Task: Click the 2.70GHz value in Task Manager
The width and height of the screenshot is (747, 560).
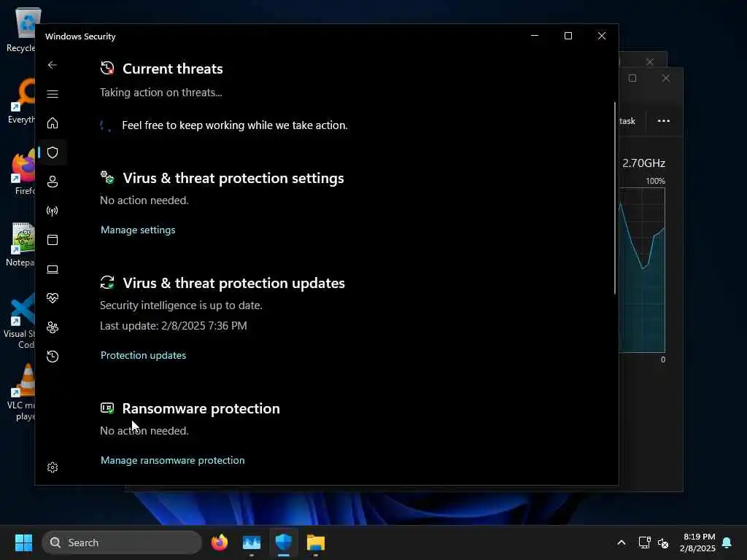Action: point(643,163)
